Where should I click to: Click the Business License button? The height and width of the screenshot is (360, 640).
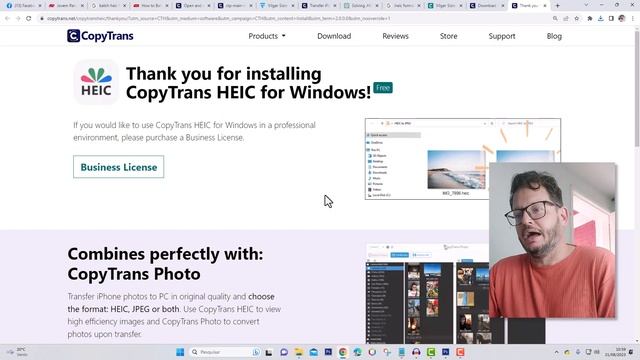tap(118, 167)
